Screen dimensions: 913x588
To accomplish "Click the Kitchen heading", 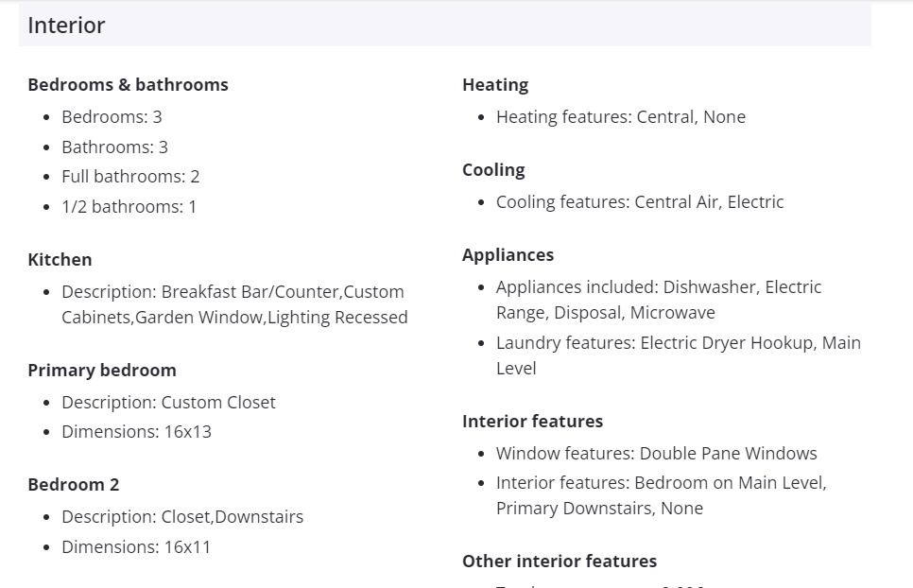I will point(60,260).
